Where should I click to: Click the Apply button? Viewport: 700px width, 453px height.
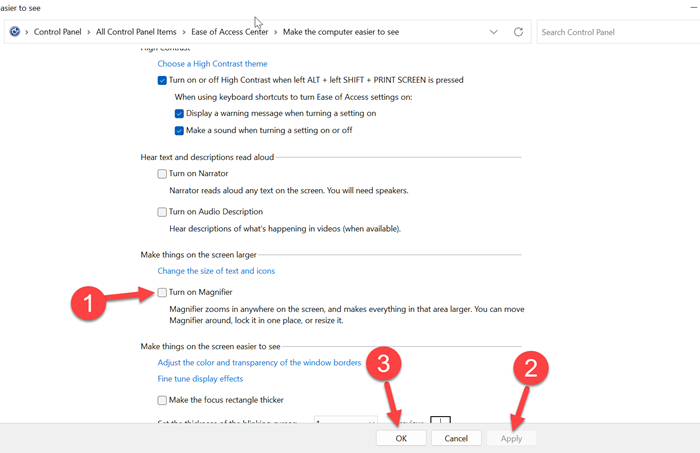click(x=511, y=438)
